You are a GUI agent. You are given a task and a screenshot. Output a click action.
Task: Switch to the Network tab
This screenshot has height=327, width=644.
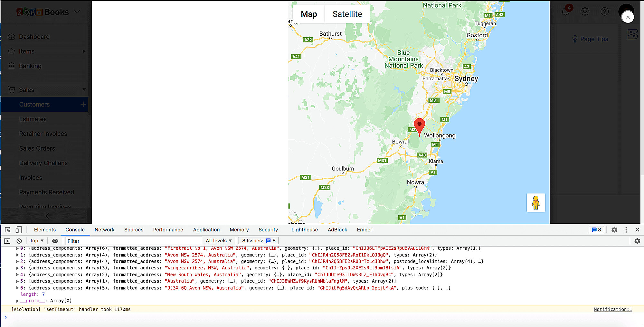(x=104, y=230)
